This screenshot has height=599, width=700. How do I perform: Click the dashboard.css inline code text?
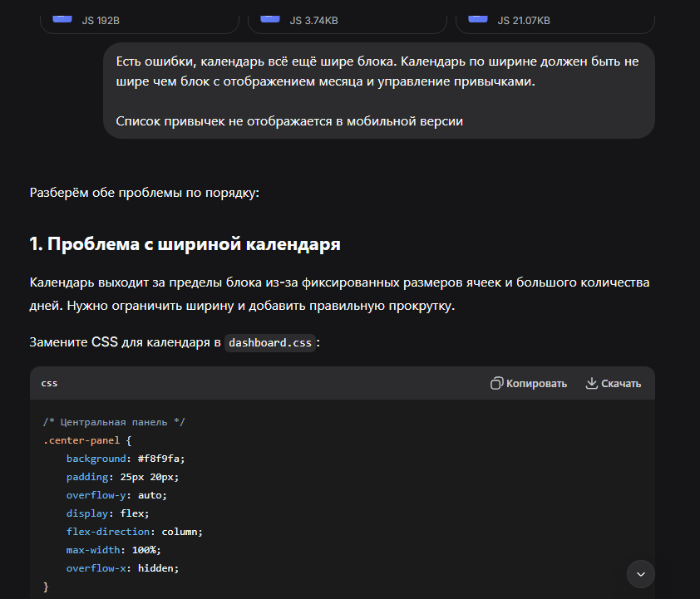pos(270,342)
